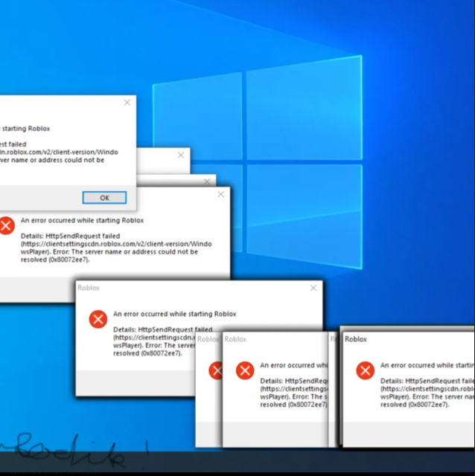Click 'An error occurred while starting Roblox' in center Roblox dialog
This screenshot has height=476, width=475.
pyautogui.click(x=175, y=314)
